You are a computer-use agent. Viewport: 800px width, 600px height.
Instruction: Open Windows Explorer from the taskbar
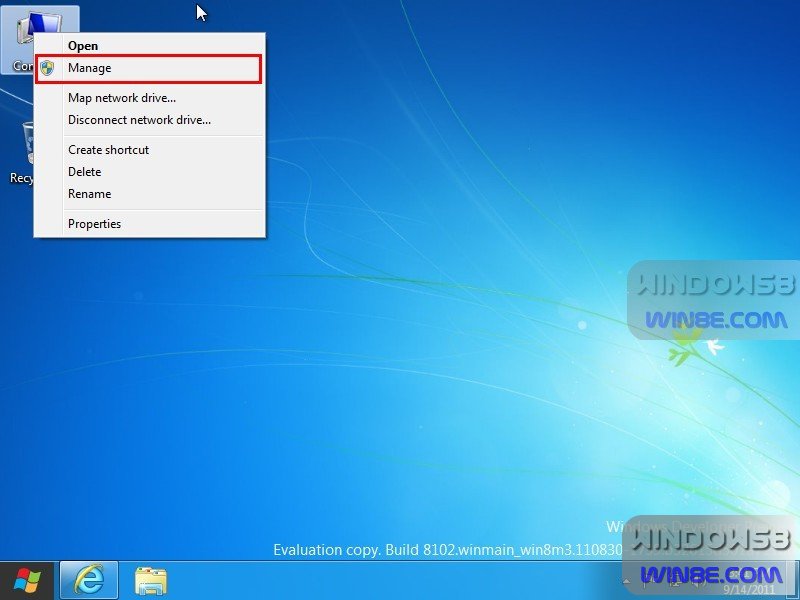click(151, 581)
